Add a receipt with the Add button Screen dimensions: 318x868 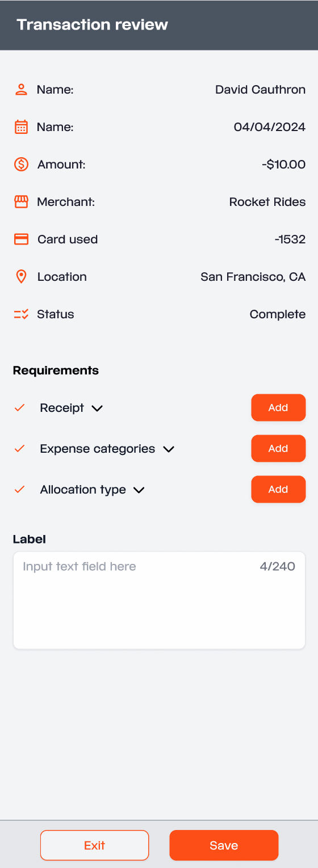click(x=278, y=408)
